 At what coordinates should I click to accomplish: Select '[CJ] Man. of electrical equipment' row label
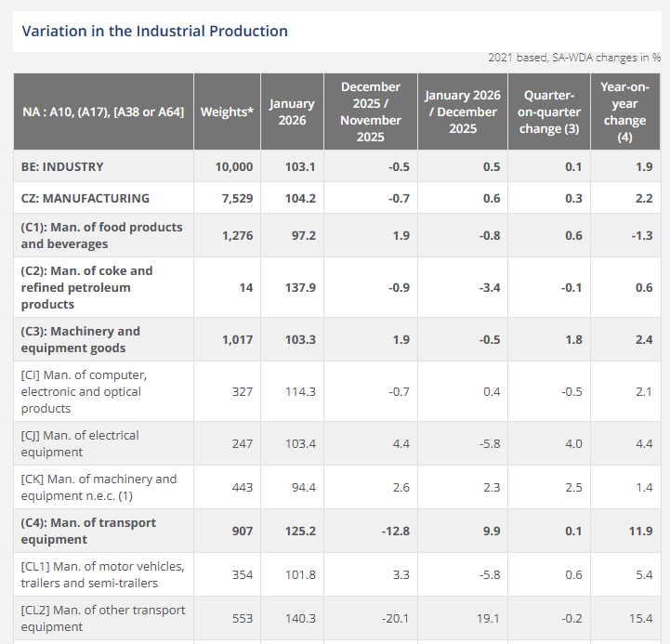click(x=80, y=443)
